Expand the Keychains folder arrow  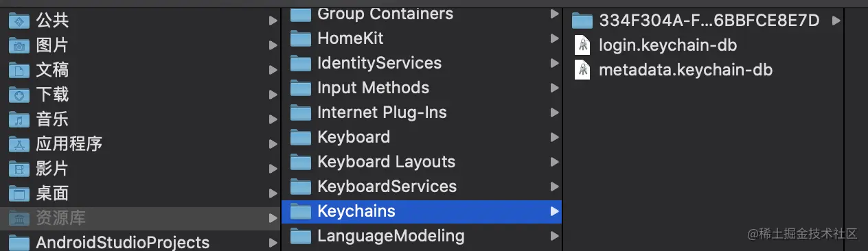tap(554, 211)
